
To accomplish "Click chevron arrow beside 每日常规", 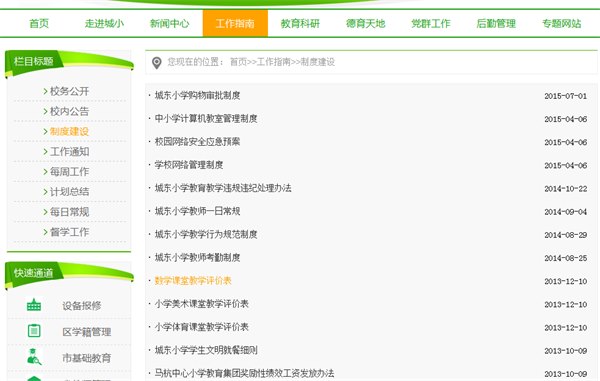I will [x=46, y=212].
